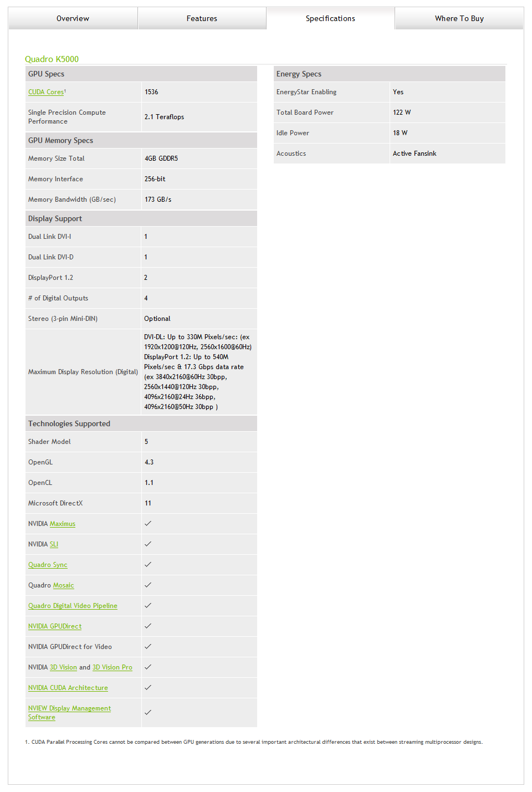Click the CUDA Cores link

[x=46, y=92]
